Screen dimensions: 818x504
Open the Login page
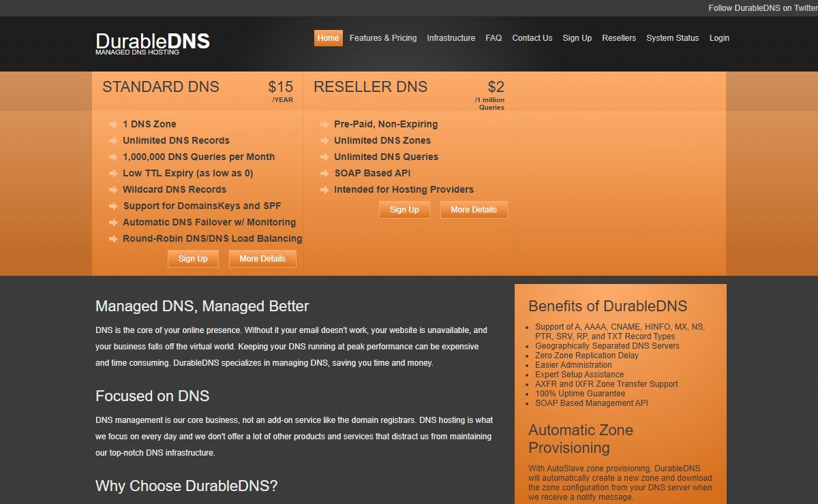719,38
